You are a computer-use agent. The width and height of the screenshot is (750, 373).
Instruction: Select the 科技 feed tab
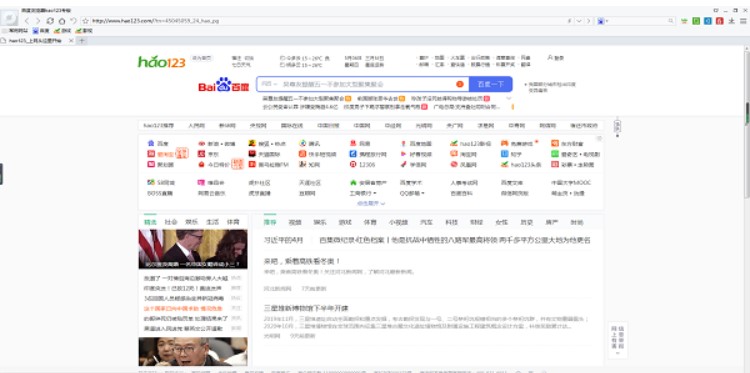pyautogui.click(x=452, y=222)
